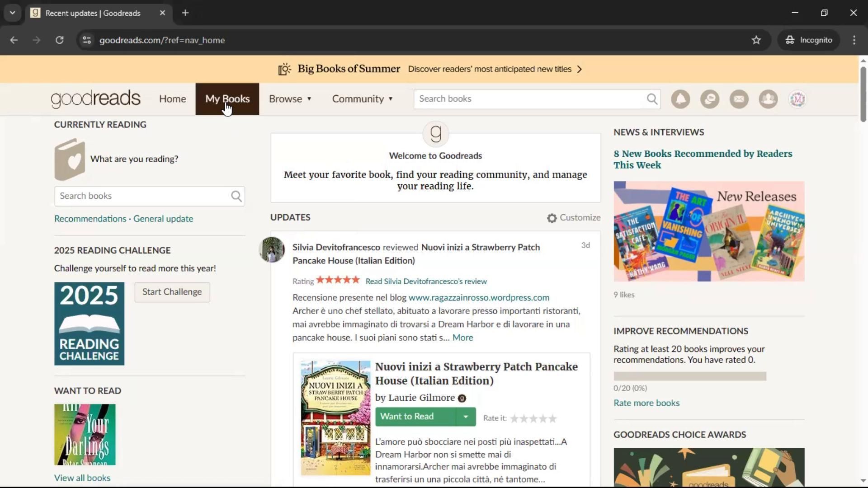This screenshot has height=488, width=868.
Task: Expand the Browse dropdown menu
Action: click(x=290, y=99)
